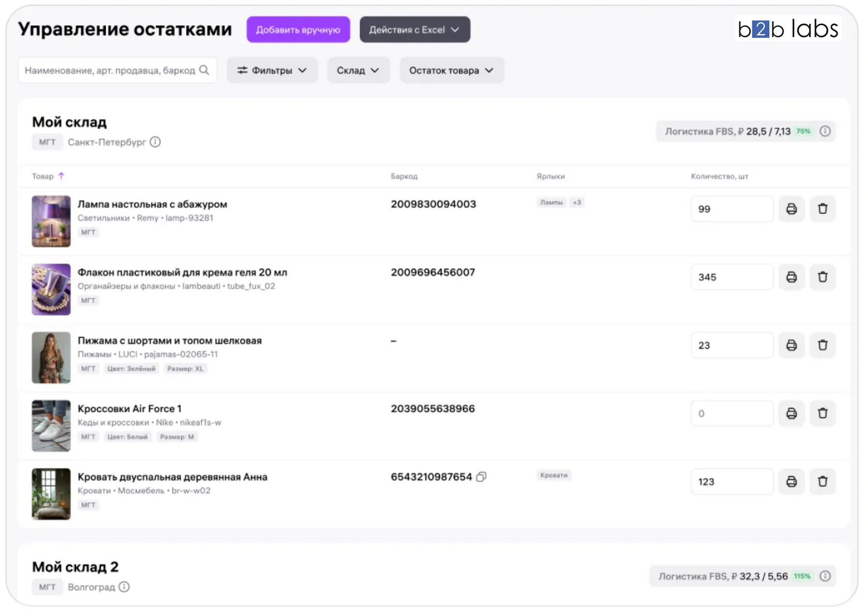Delete Кроссовки Air Force 1 item
This screenshot has width=868, height=615.
point(823,413)
